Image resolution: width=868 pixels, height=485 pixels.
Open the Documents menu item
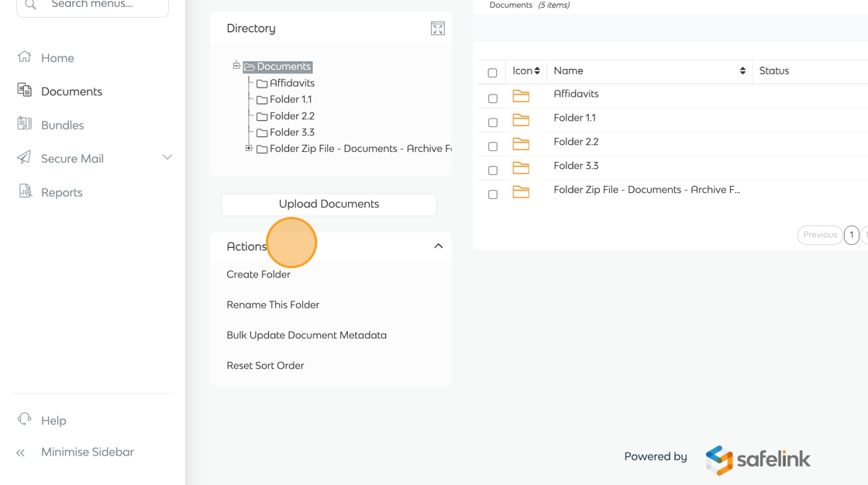click(x=71, y=91)
